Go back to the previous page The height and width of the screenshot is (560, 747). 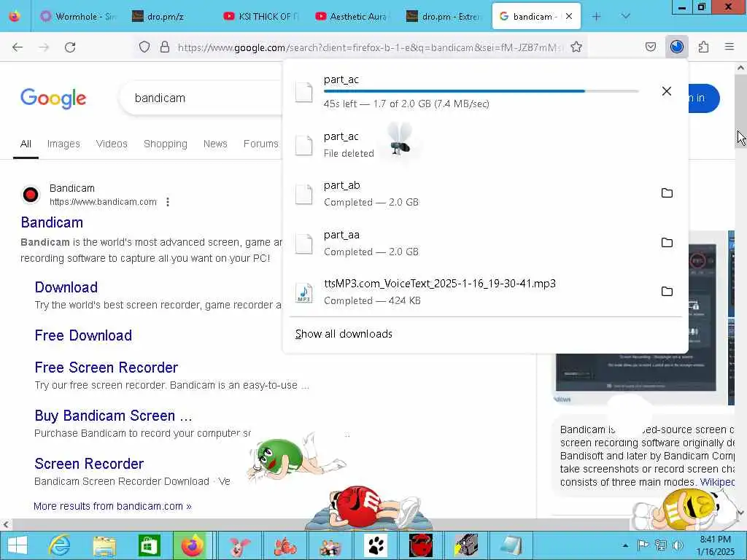18,47
